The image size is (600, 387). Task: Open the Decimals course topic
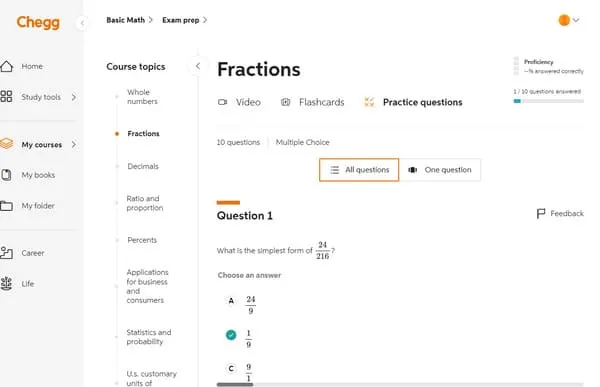tap(143, 166)
